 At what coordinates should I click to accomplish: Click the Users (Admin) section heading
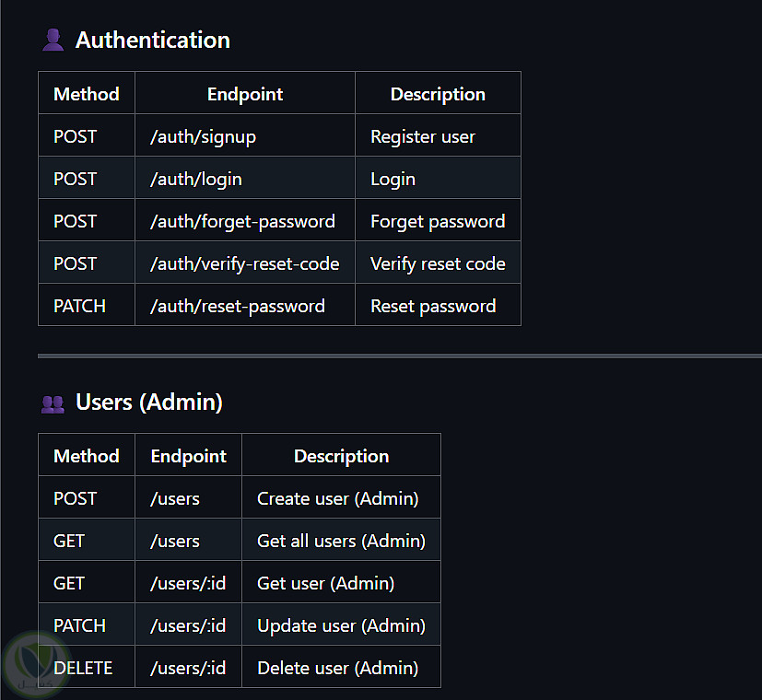[149, 402]
